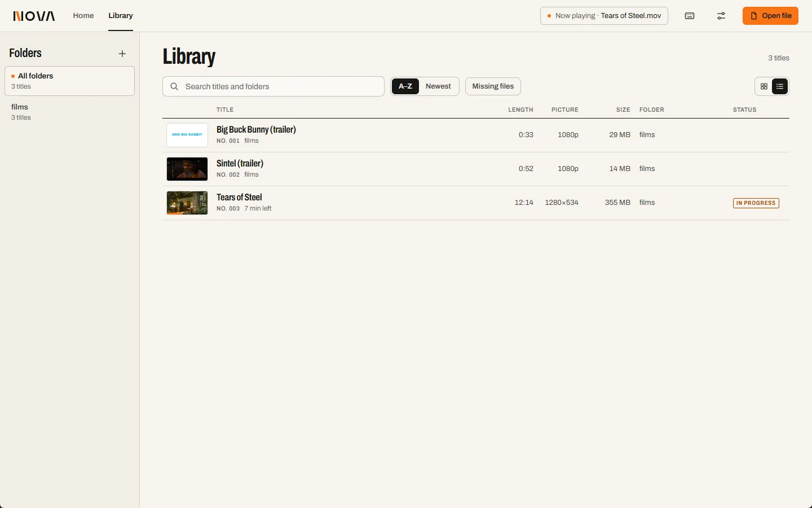Viewport: 812px width, 508px height.
Task: Click the 3 titles count at top right
Action: coord(779,58)
